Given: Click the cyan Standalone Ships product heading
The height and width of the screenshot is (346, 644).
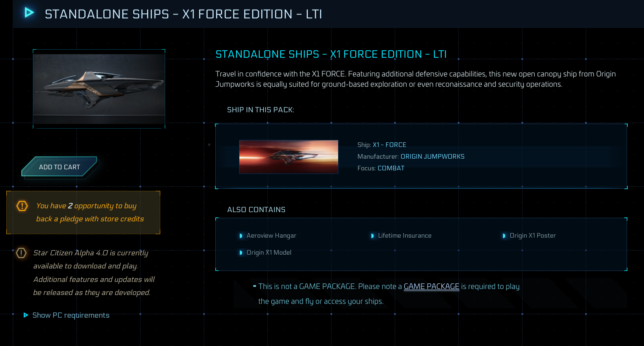Looking at the screenshot, I should point(331,54).
